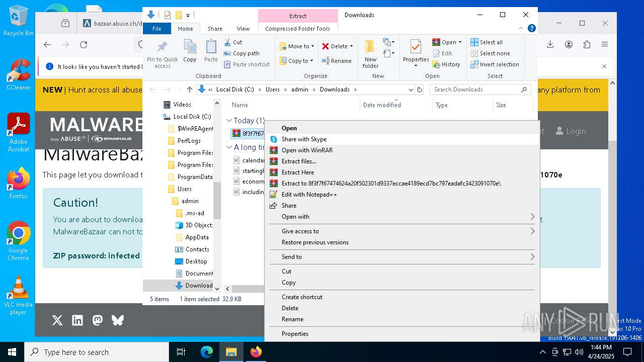The width and height of the screenshot is (644, 362).
Task: Open Firefox extensions icon
Action: pyautogui.click(x=587, y=45)
